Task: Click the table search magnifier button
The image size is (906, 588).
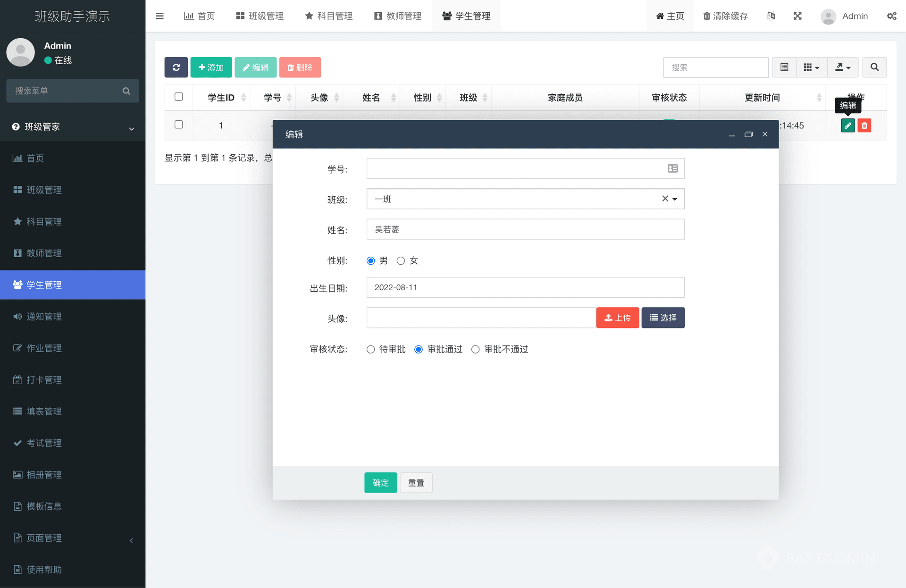Action: (874, 67)
